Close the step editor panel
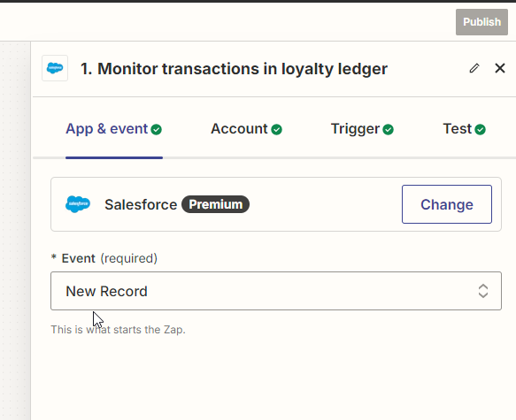Image resolution: width=516 pixels, height=420 pixels. click(x=500, y=68)
